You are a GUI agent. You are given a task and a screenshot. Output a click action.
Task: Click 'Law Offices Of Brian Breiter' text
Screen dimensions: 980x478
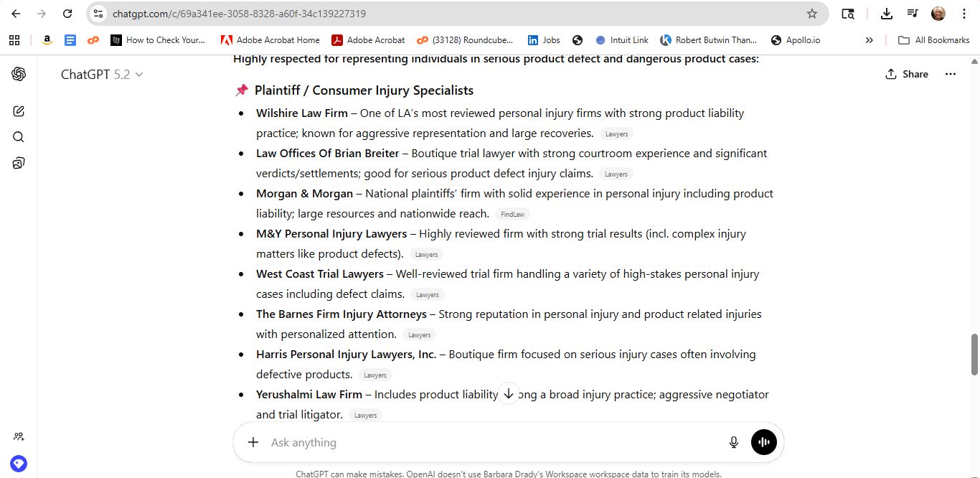[x=327, y=154]
